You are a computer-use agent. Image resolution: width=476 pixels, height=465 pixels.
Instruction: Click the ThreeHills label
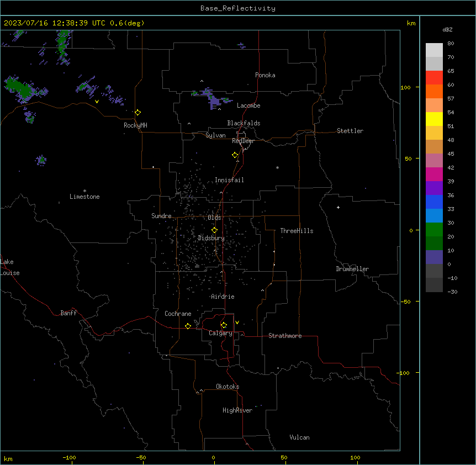coord(297,231)
